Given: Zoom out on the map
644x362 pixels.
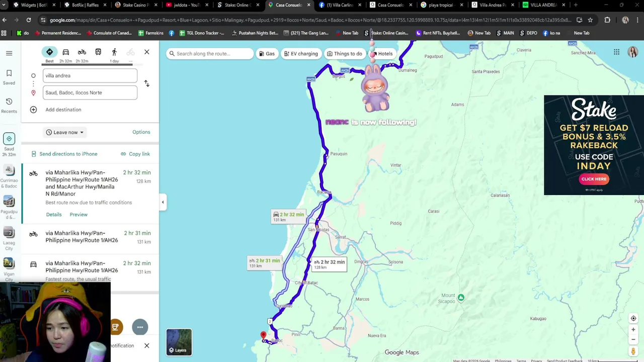Looking at the screenshot, I should [x=633, y=339].
